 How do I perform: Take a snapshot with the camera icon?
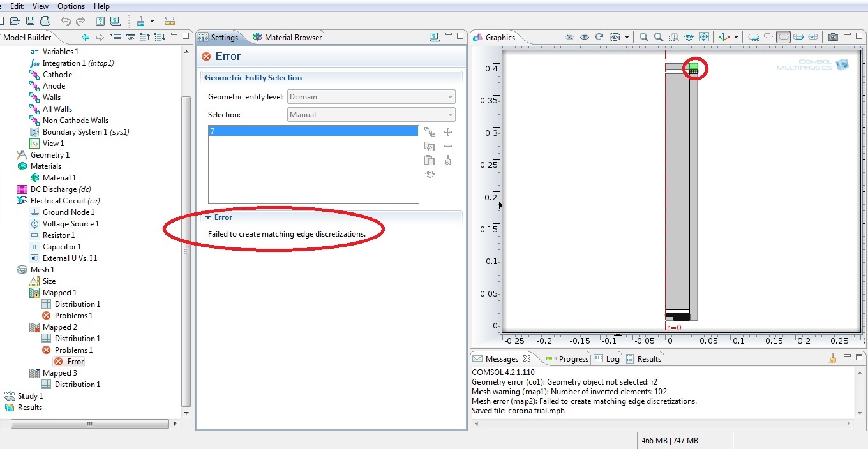(x=833, y=37)
